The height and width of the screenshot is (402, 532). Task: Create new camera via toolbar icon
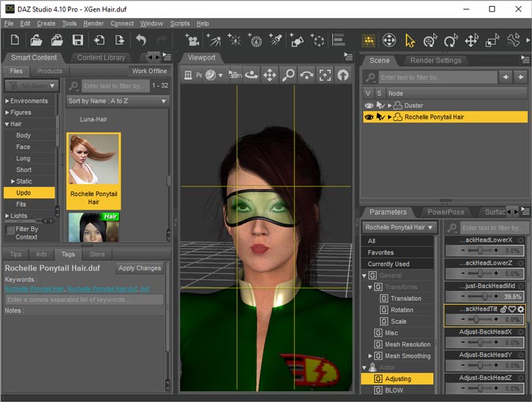192,40
